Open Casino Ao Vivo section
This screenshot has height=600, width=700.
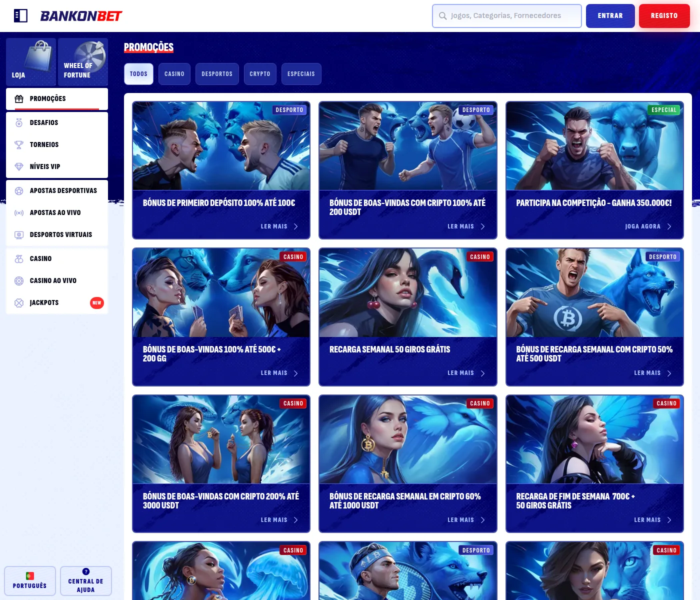(x=57, y=280)
